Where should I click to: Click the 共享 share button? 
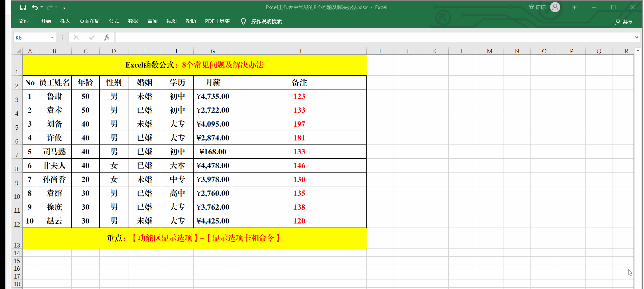(x=624, y=22)
